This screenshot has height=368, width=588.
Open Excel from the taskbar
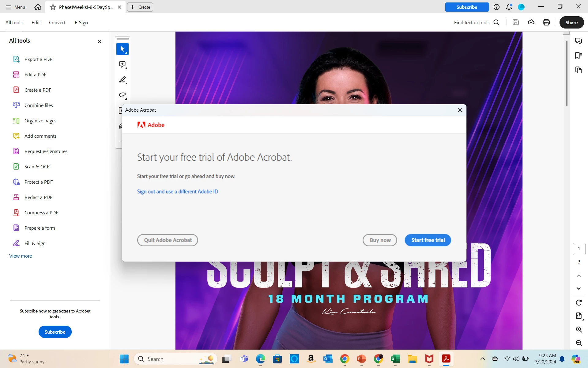point(395,359)
